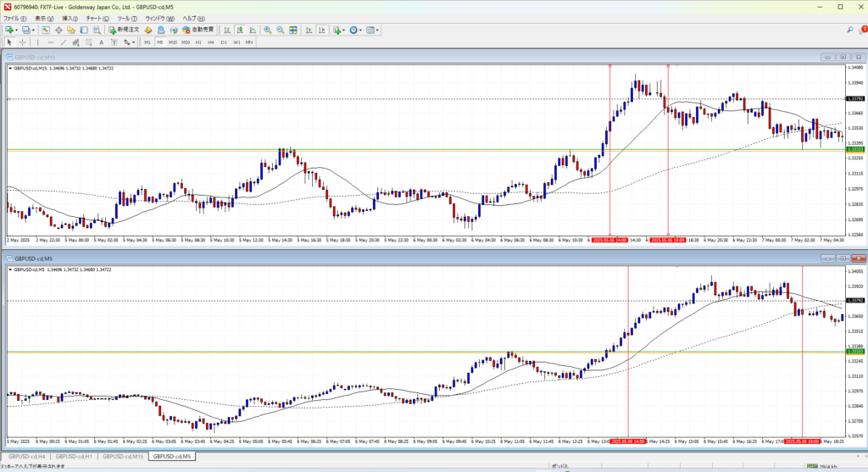The width and height of the screenshot is (868, 472).
Task: Select the trendline drawing tool
Action: (x=64, y=42)
